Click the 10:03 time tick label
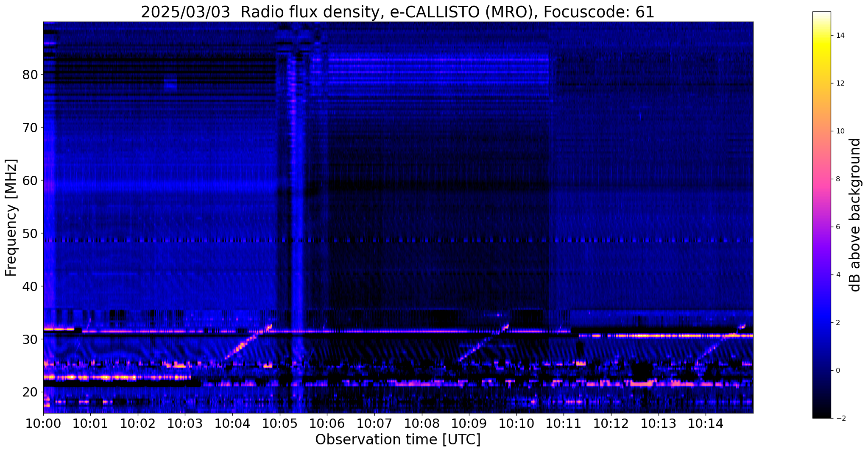Viewport: 868px width, 452px height. point(185,424)
